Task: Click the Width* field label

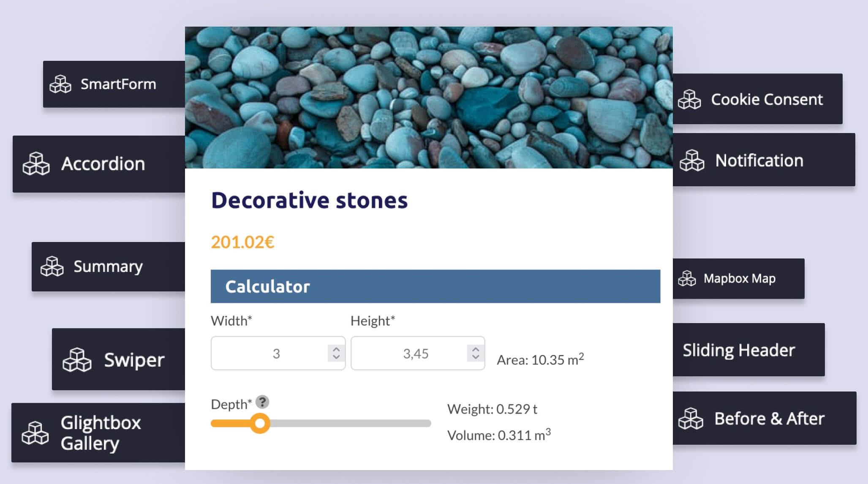Action: pos(231,321)
